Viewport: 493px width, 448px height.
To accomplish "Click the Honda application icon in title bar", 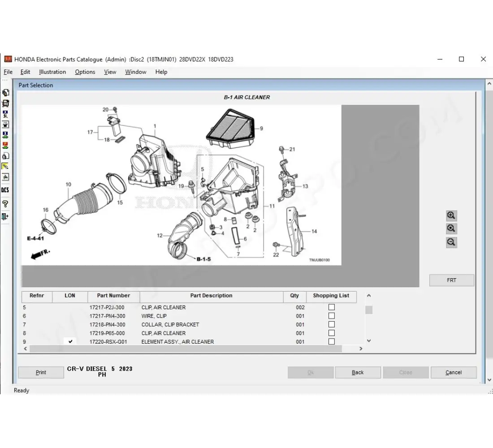I will click(x=8, y=59).
